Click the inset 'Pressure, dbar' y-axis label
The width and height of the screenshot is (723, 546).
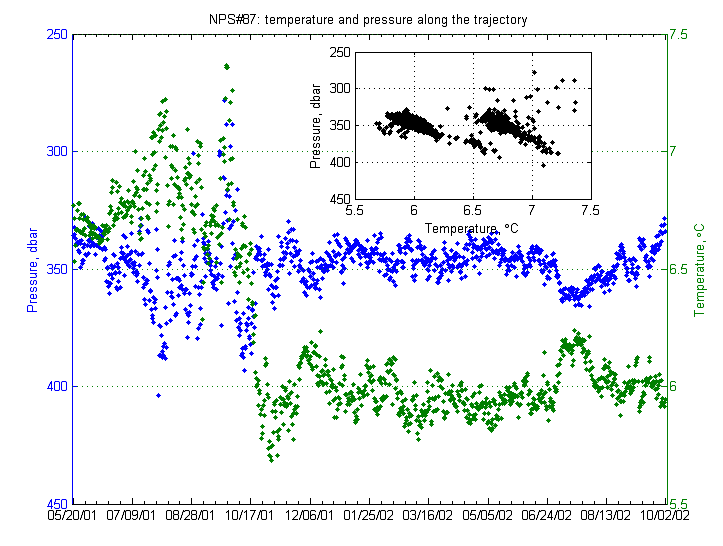click(316, 125)
